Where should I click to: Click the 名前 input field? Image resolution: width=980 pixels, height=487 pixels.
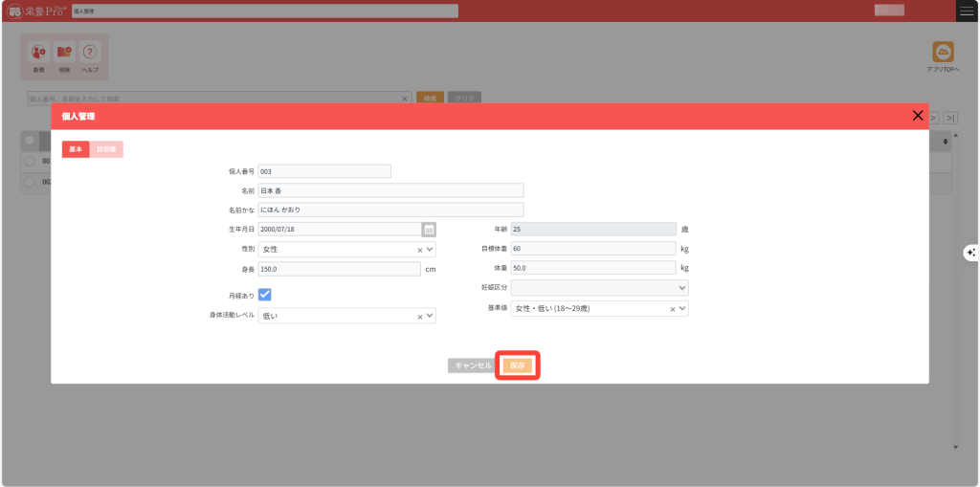click(390, 190)
